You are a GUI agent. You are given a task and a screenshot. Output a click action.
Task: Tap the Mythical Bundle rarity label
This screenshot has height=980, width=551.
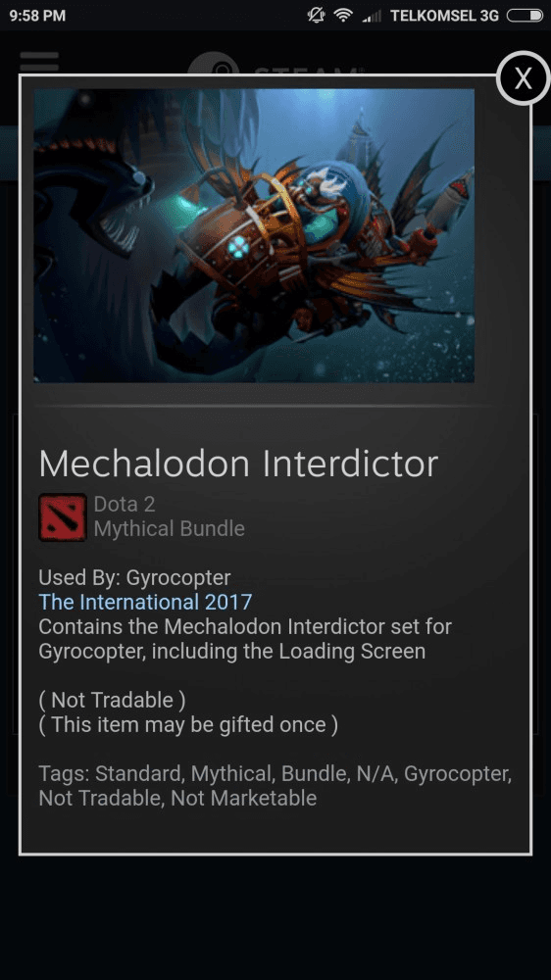coord(169,529)
